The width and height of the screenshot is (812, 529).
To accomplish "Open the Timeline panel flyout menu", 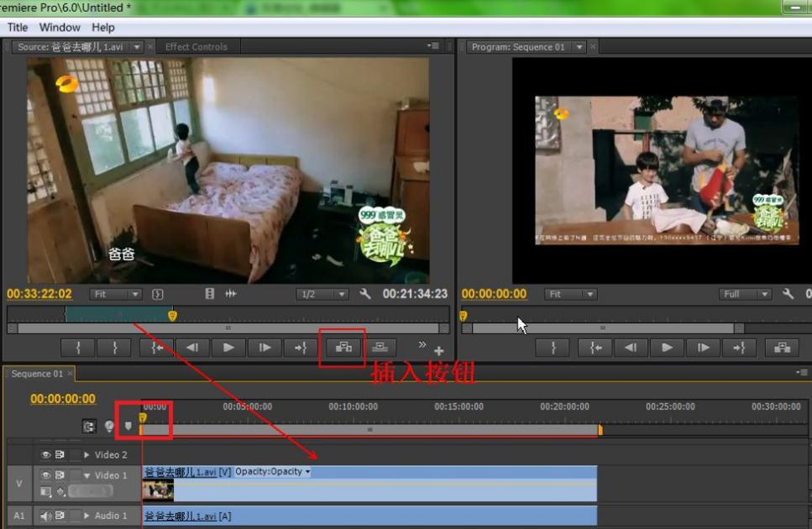I will [802, 372].
